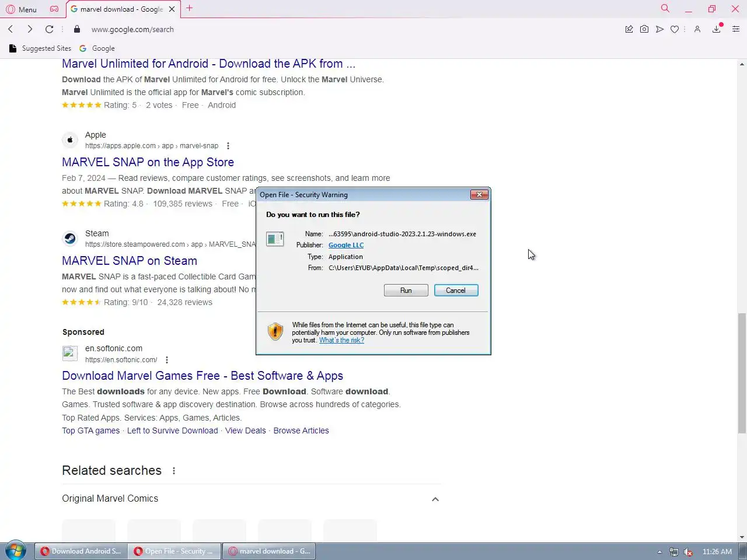
Task: Show hidden system tray icons
Action: 659,552
